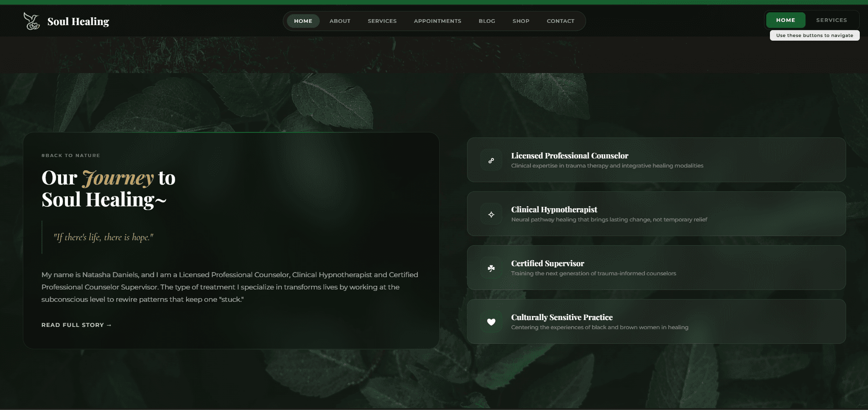This screenshot has width=868, height=410.
Task: Click the paragraph beginning "My name is Natasha Daniels"
Action: pyautogui.click(x=230, y=287)
